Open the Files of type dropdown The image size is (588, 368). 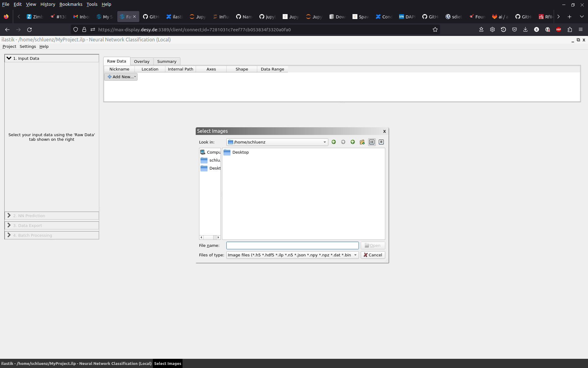355,255
